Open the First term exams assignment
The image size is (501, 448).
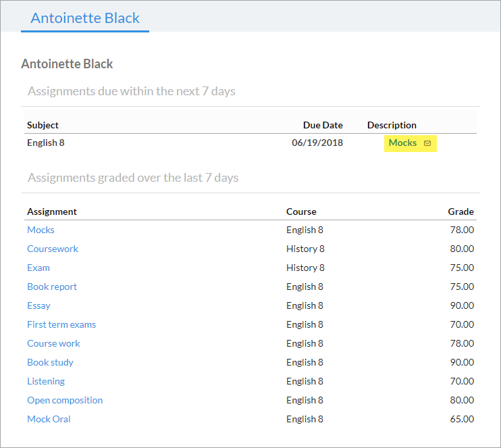(61, 324)
